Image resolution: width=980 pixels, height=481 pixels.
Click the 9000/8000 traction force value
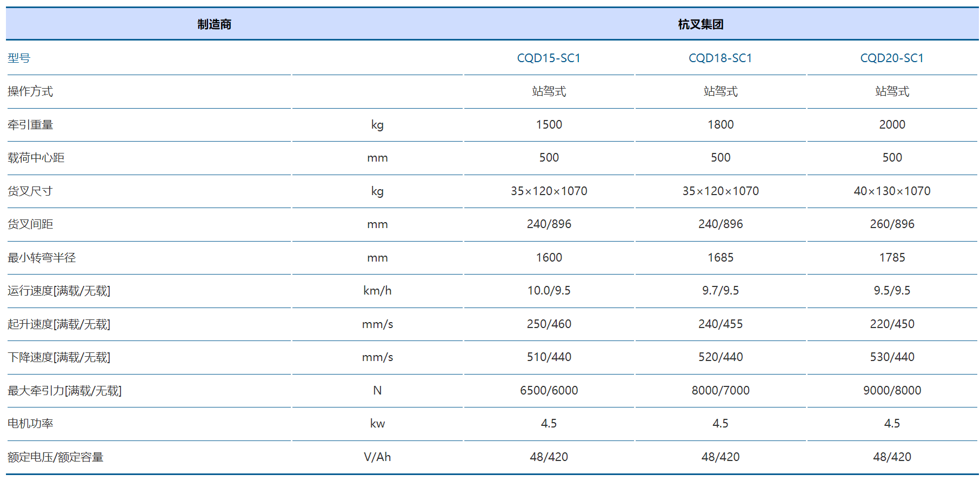coord(892,391)
